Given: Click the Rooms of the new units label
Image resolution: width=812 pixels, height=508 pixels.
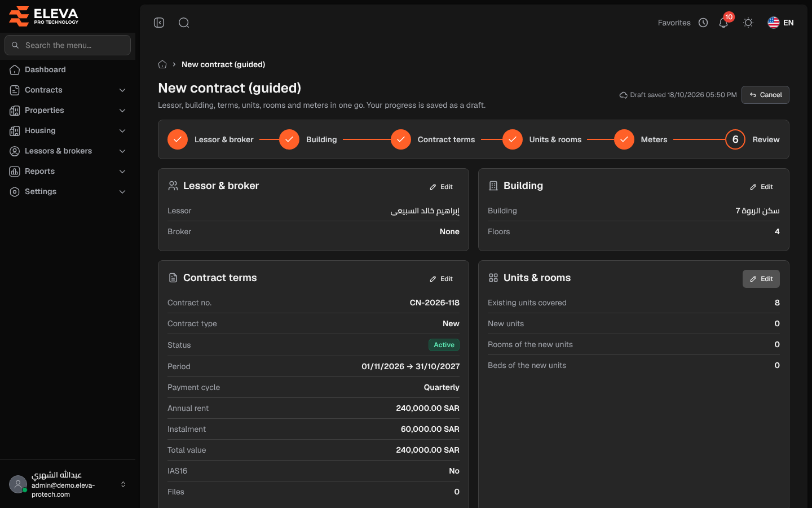Looking at the screenshot, I should coord(530,344).
